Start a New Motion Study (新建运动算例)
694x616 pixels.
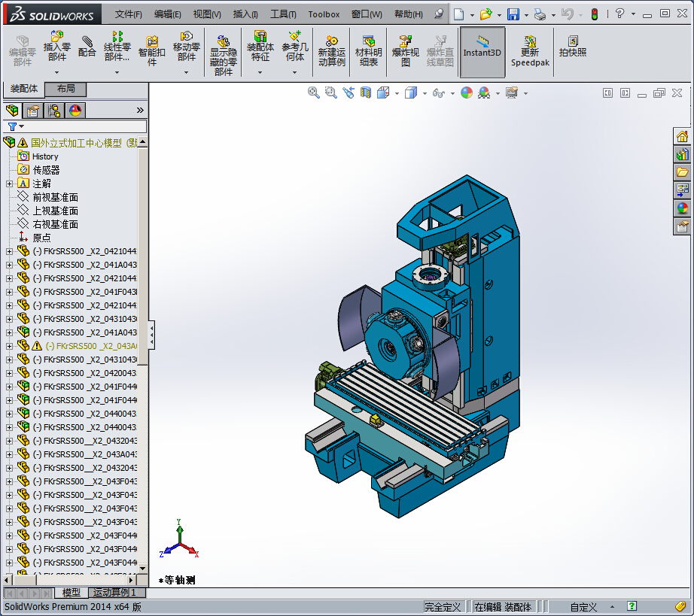(331, 51)
